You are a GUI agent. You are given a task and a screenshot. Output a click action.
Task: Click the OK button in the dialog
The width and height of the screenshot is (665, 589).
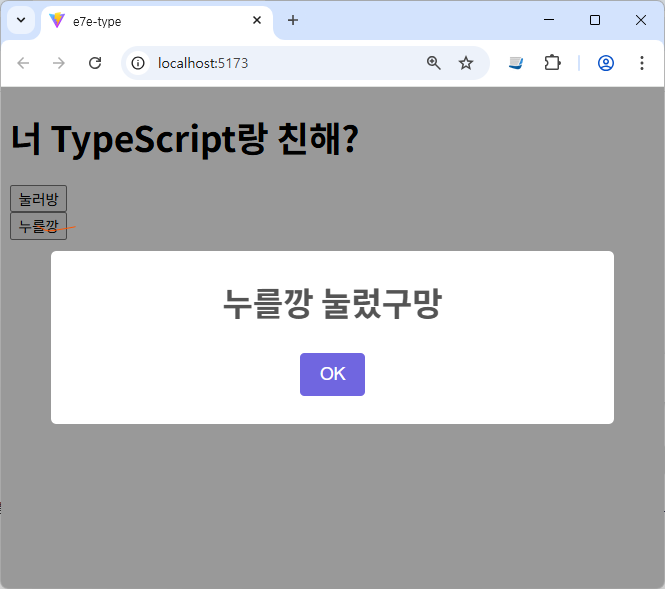pyautogui.click(x=332, y=374)
